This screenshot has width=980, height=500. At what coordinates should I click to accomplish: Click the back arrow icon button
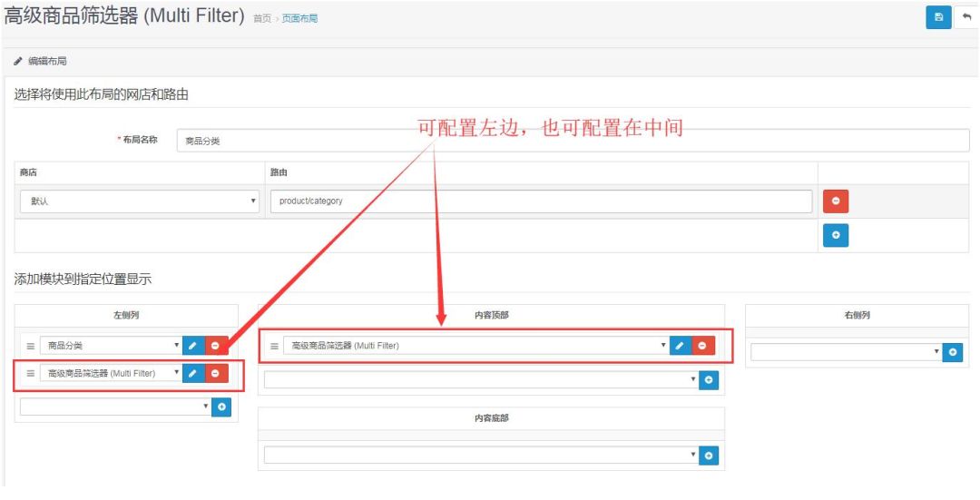tap(966, 17)
